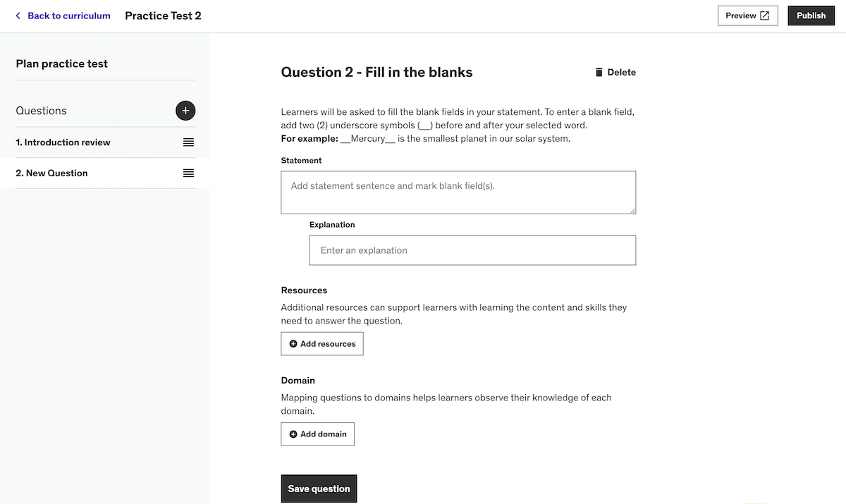Click into the Explanation input field
The height and width of the screenshot is (504, 846).
472,250
